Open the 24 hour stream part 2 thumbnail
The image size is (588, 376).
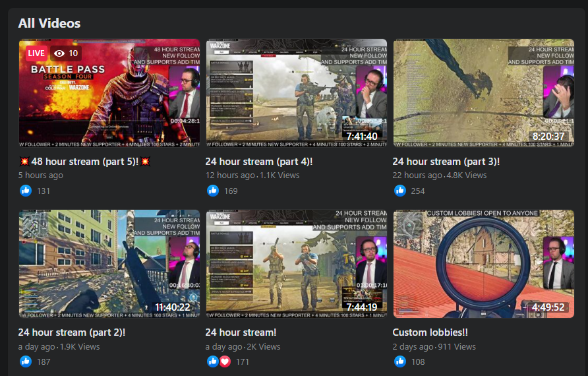point(109,264)
